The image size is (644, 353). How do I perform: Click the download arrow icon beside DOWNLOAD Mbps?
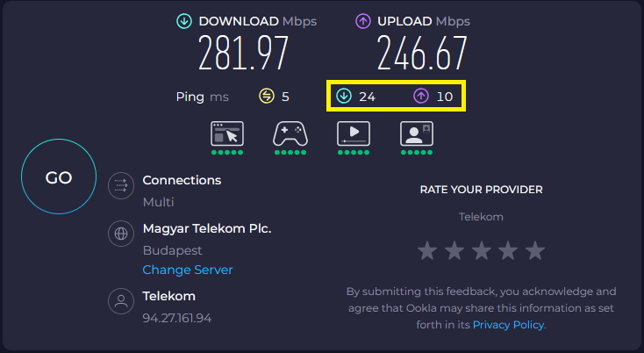pos(184,21)
